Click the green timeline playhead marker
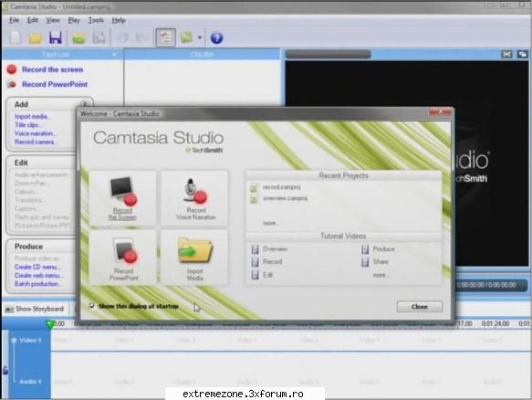This screenshot has height=400, width=532. (50, 324)
